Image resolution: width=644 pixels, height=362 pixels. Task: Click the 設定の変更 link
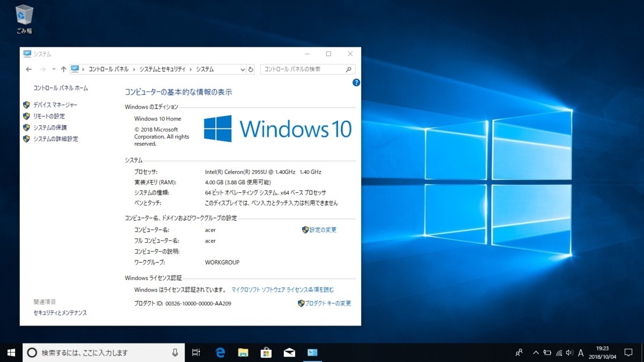[323, 230]
